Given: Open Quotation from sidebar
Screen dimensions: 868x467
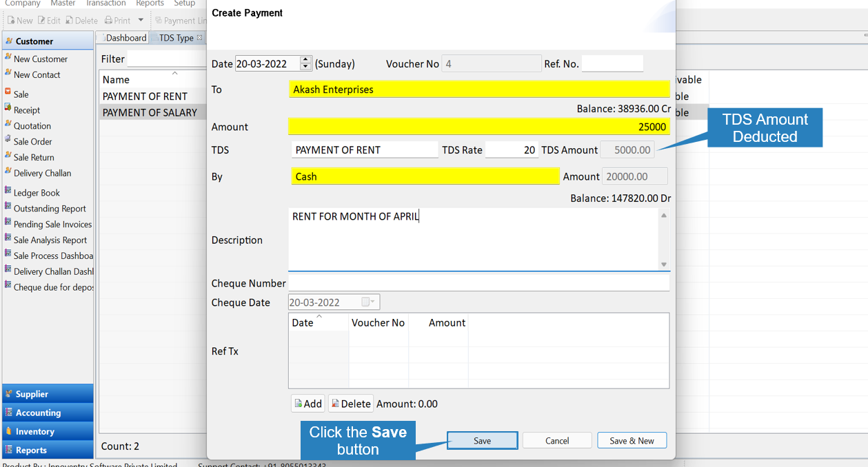Looking at the screenshot, I should tap(32, 126).
